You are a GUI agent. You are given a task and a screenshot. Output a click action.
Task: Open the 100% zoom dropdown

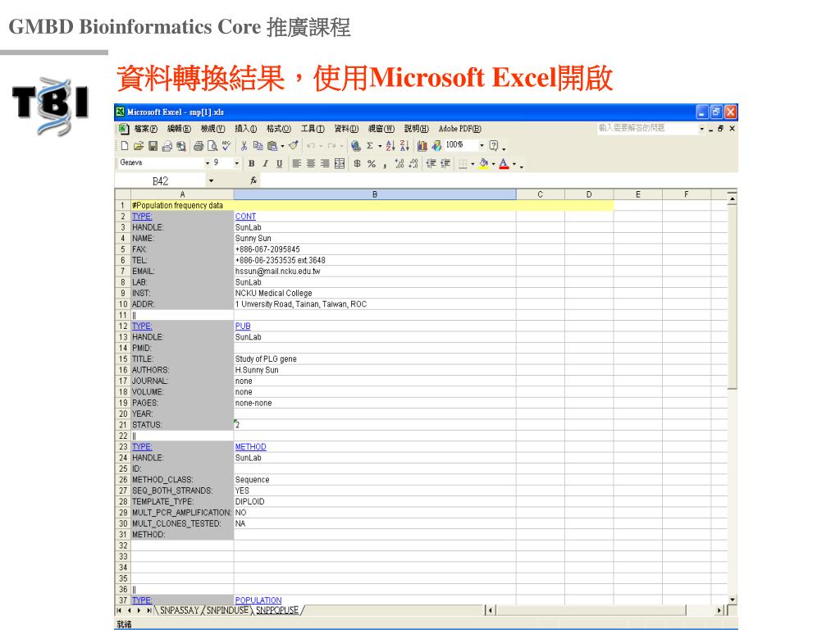pyautogui.click(x=482, y=145)
